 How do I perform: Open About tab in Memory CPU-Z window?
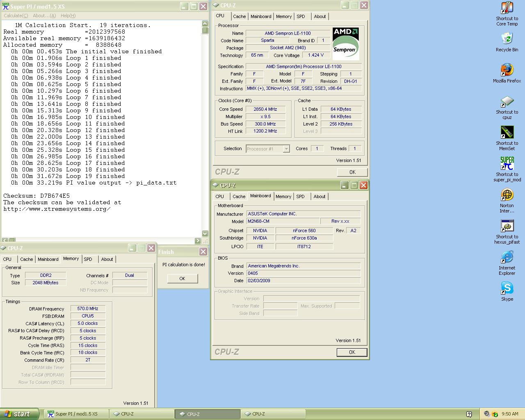tap(107, 259)
